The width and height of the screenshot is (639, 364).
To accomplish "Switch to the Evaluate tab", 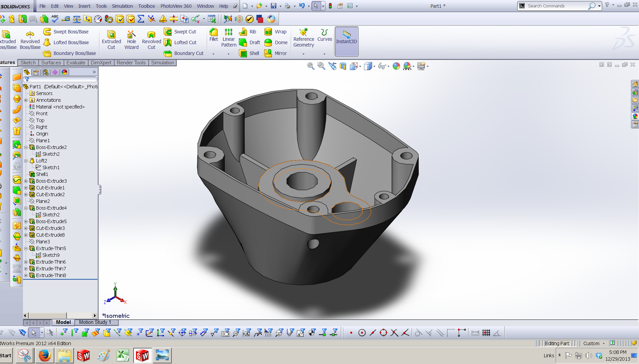I will pyautogui.click(x=76, y=63).
